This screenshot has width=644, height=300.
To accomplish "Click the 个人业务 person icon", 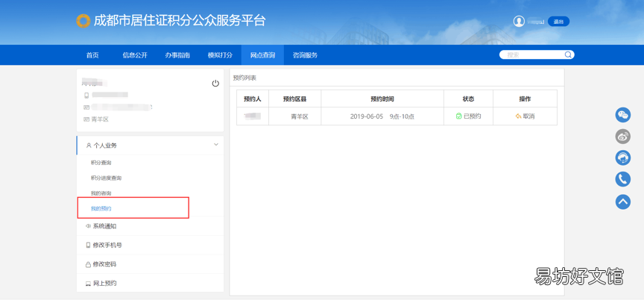I will (88, 146).
